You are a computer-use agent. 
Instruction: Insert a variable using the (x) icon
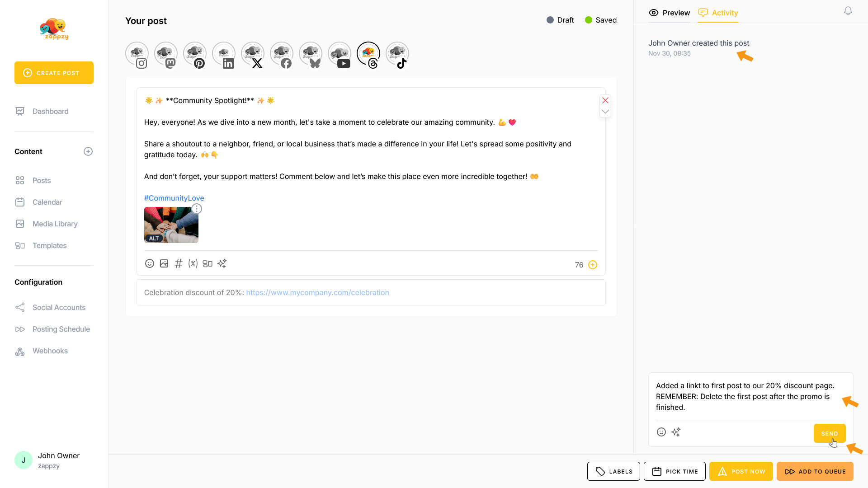coord(193,263)
